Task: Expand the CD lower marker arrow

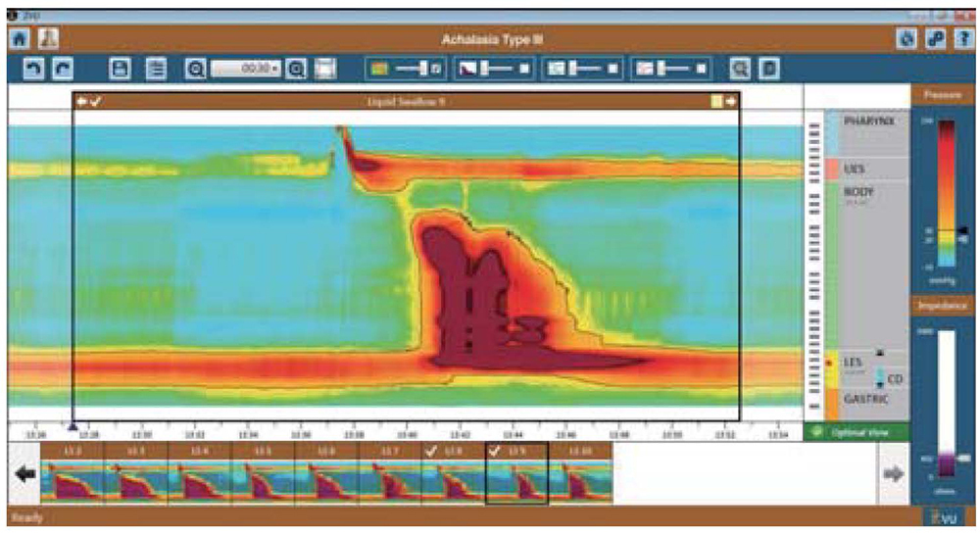Action: tap(879, 386)
